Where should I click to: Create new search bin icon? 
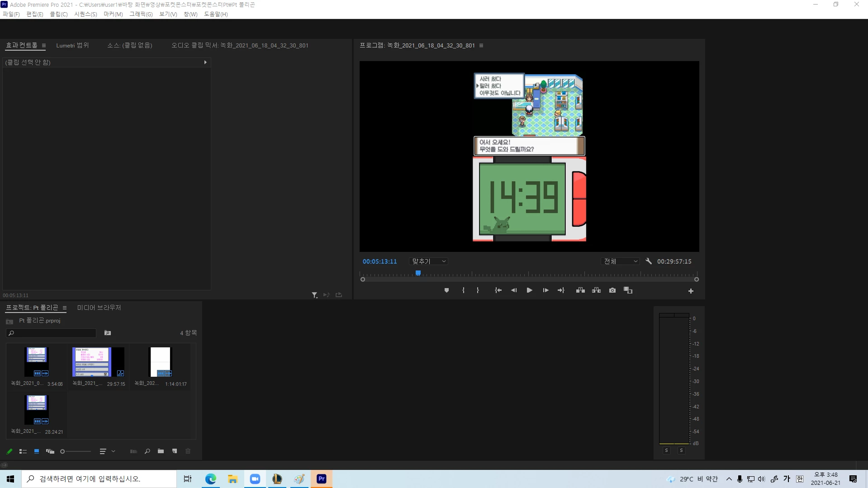pos(108,333)
